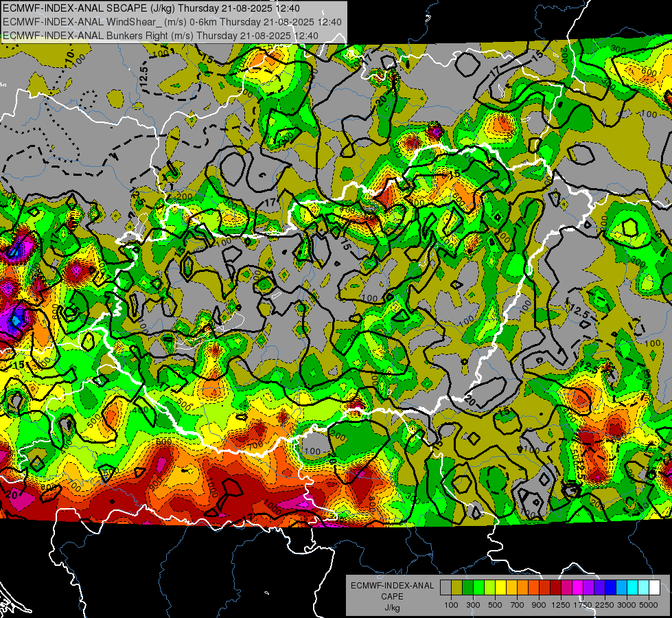Select the Bunkers Right (m/s) title line
The width and height of the screenshot is (672, 618).
161,36
